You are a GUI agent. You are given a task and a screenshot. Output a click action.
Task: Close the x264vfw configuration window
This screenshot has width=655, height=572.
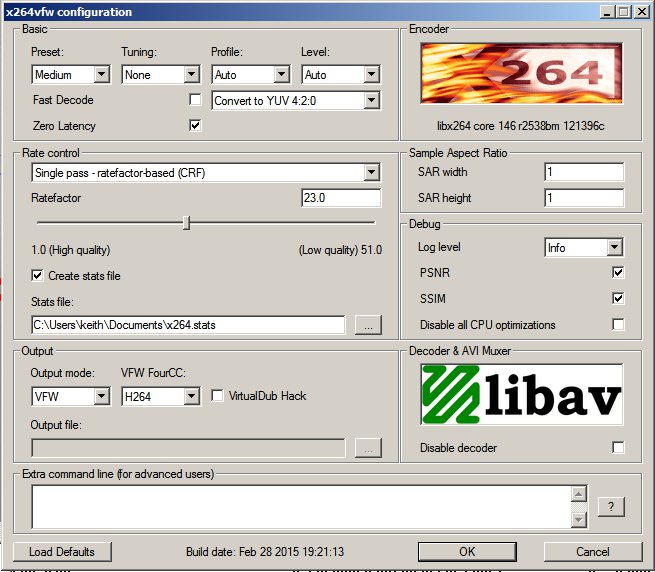coord(642,12)
